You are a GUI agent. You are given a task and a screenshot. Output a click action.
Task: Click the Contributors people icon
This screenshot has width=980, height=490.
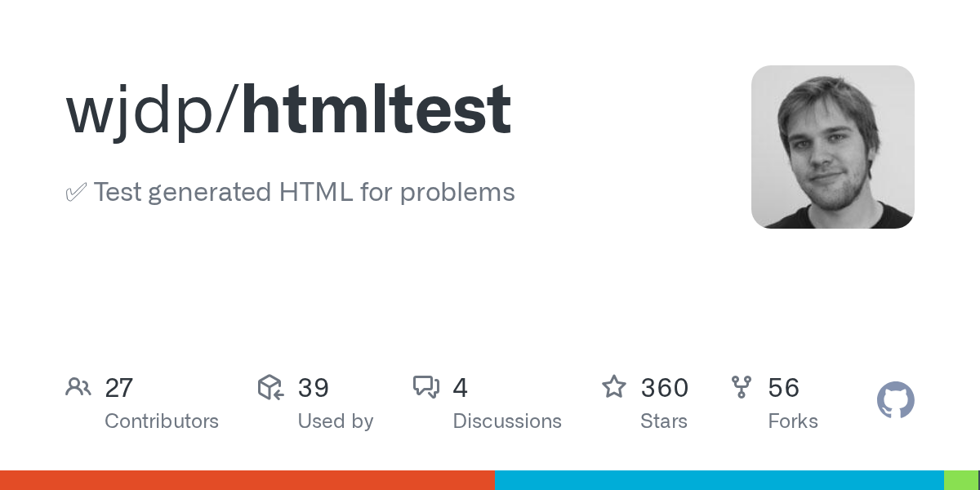point(78,387)
